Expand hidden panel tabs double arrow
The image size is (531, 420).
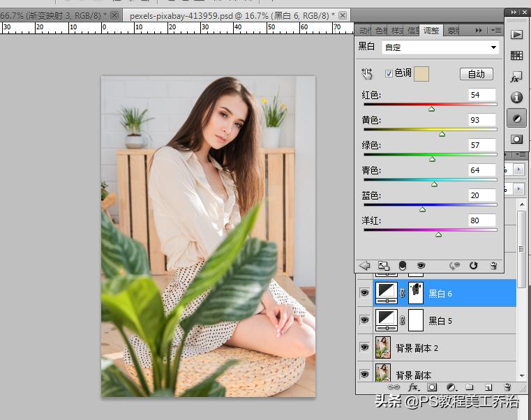pyautogui.click(x=479, y=31)
